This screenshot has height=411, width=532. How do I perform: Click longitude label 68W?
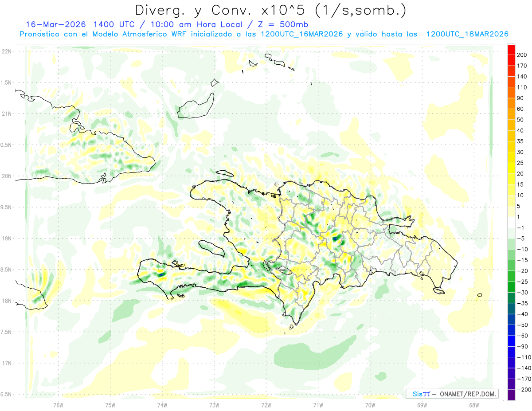[474, 405]
